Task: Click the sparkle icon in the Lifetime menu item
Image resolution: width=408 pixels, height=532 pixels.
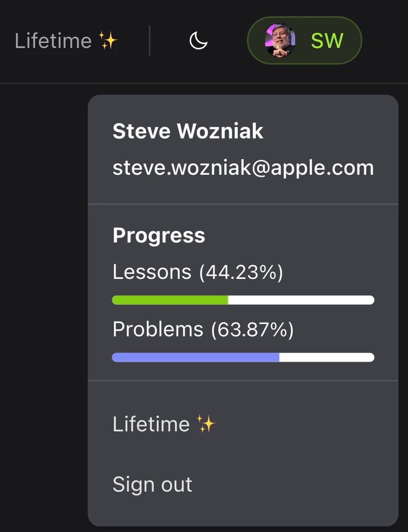Action: 206,424
